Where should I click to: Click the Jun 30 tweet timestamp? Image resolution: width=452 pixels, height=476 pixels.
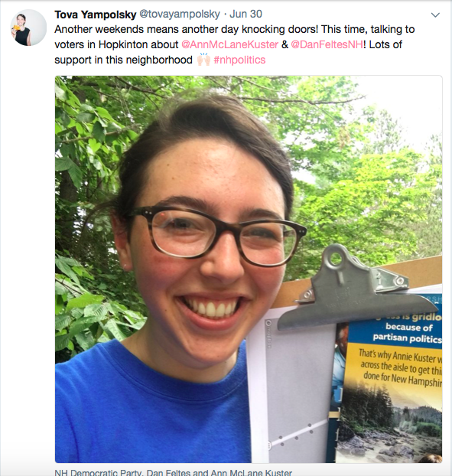click(x=246, y=14)
